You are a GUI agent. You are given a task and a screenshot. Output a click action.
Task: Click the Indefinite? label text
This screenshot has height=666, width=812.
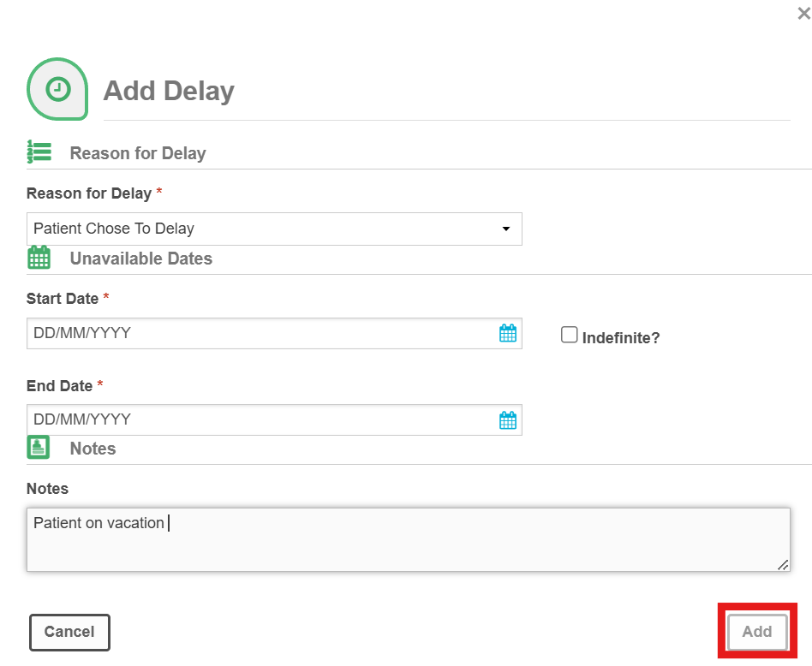[x=621, y=338]
